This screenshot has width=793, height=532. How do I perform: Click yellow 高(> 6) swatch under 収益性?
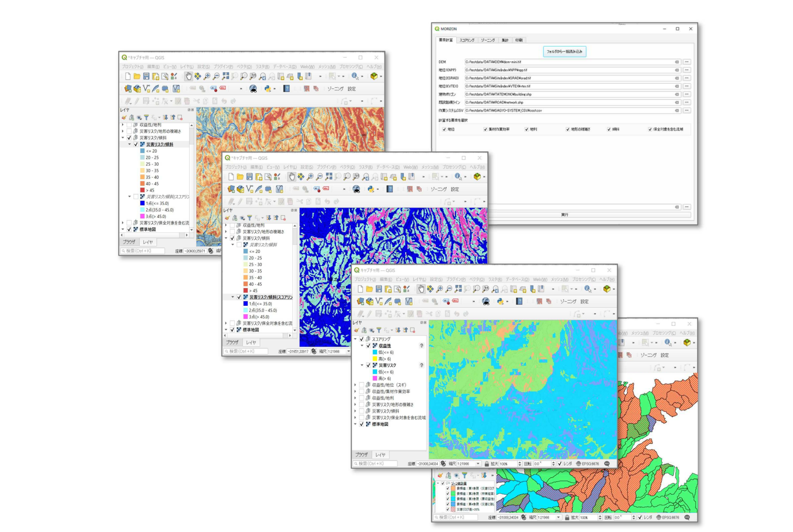click(375, 359)
